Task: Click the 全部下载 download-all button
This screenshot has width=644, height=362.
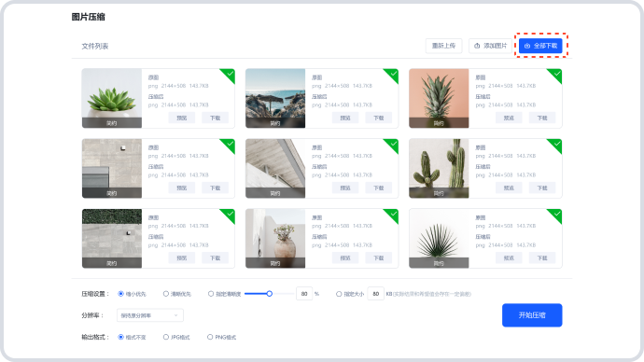Action: coord(540,46)
